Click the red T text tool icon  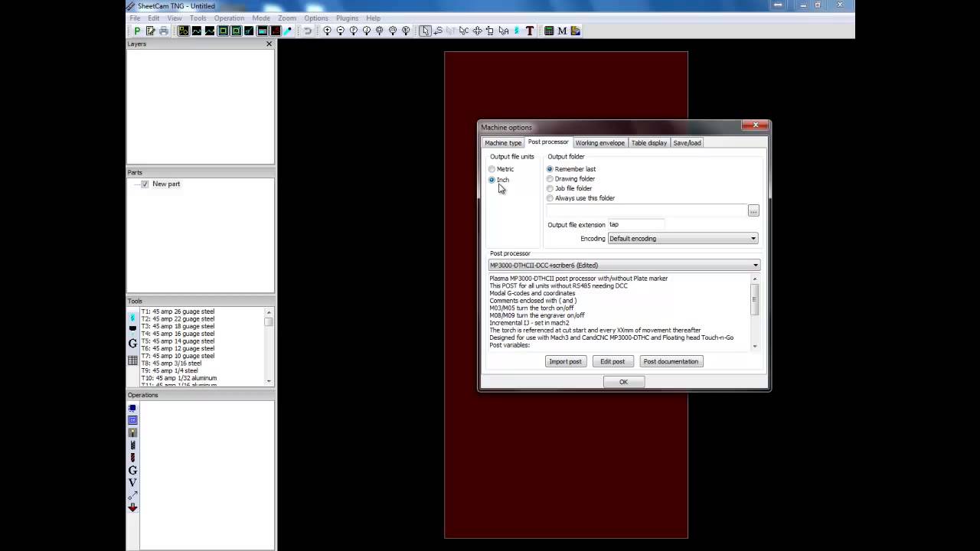[x=529, y=31]
